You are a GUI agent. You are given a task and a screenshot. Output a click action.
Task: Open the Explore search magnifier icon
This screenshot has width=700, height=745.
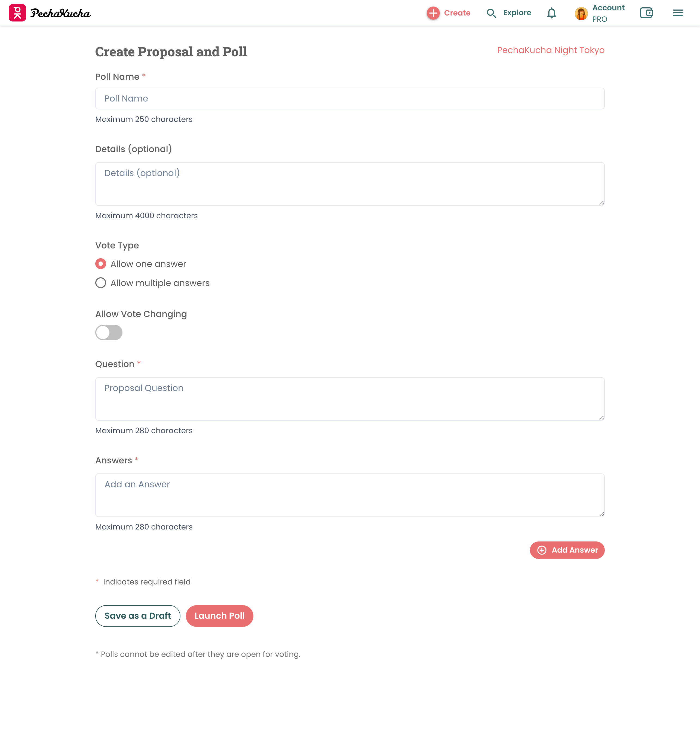(491, 13)
